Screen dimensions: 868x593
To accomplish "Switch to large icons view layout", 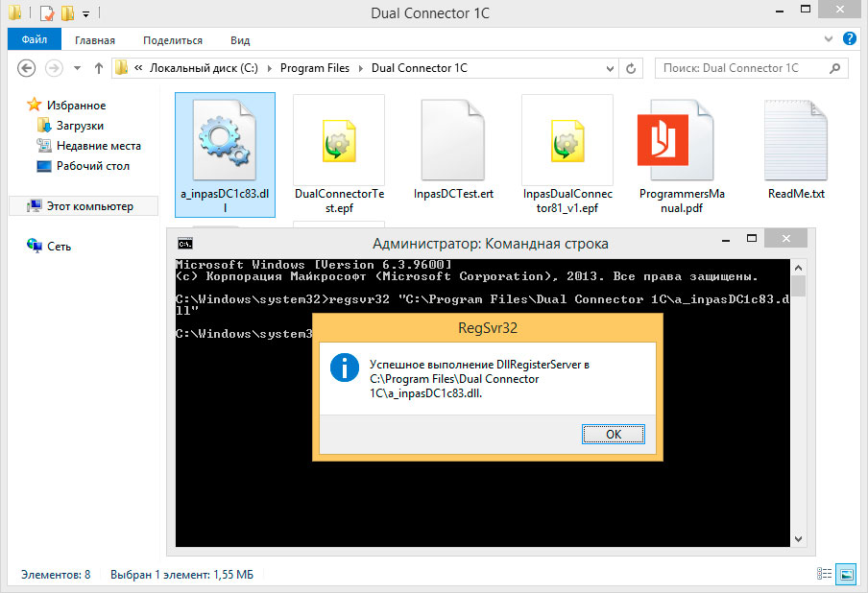I will coord(846,574).
